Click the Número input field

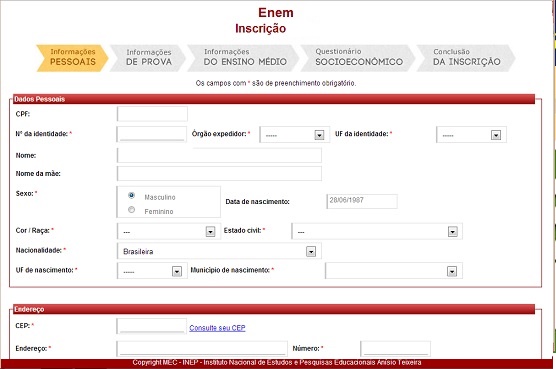tap(396, 349)
